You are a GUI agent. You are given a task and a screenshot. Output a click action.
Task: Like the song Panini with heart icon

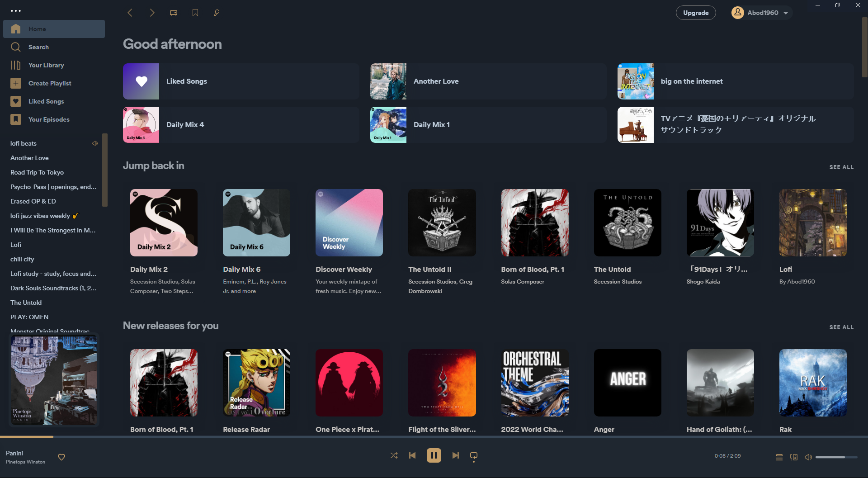pyautogui.click(x=61, y=457)
